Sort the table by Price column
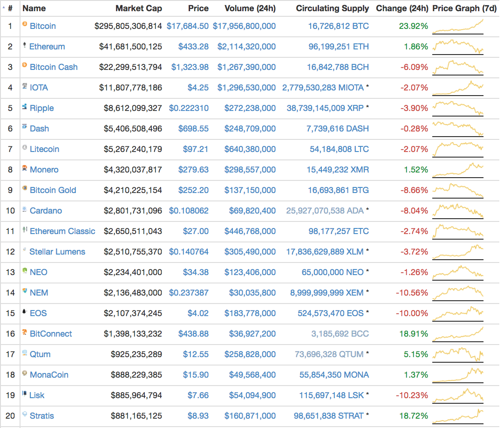This screenshot has height=428, width=504. click(x=198, y=8)
